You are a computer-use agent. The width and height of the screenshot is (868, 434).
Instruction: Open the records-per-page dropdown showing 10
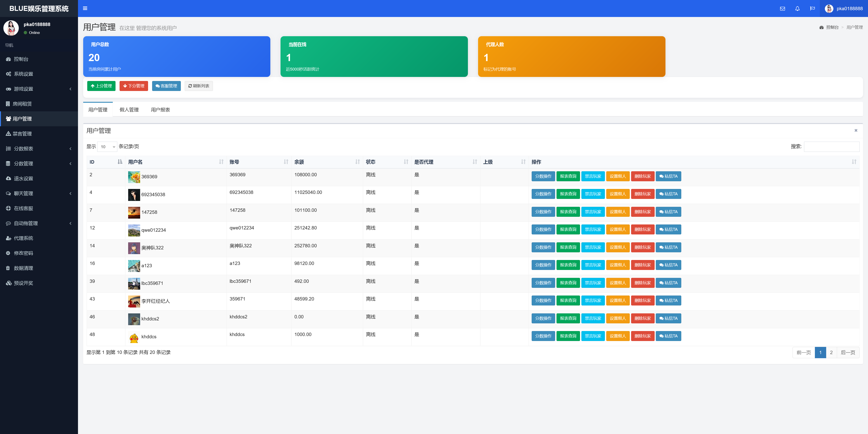pyautogui.click(x=107, y=147)
